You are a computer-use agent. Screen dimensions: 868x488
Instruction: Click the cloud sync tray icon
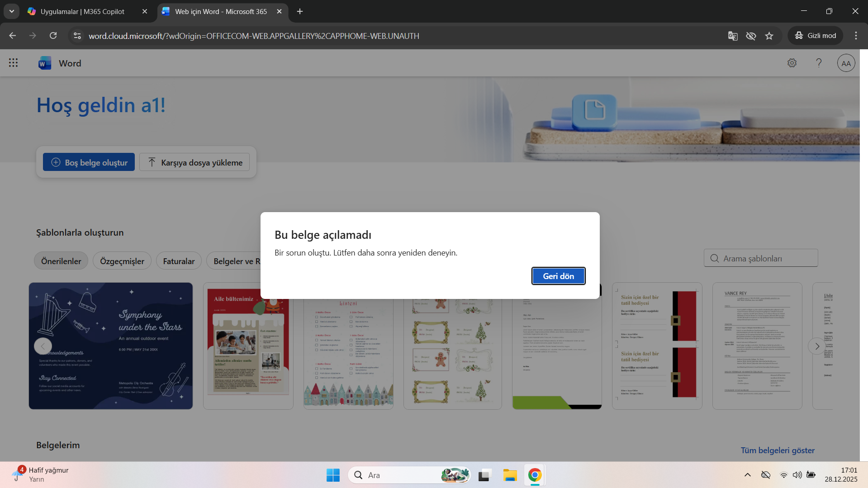click(x=765, y=475)
